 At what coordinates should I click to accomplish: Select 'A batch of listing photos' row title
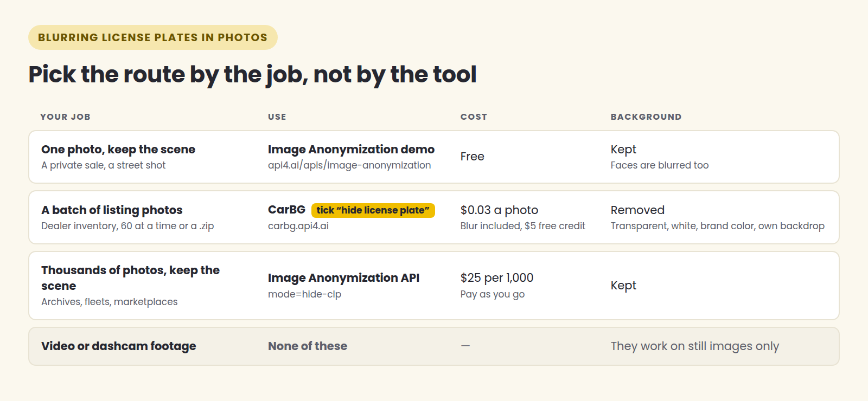(x=112, y=210)
